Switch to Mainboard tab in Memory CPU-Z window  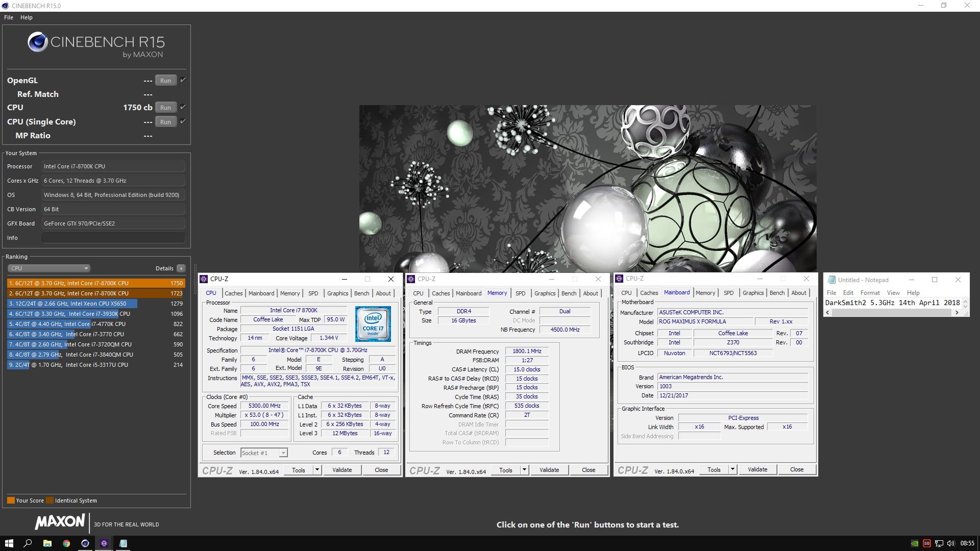(x=469, y=293)
